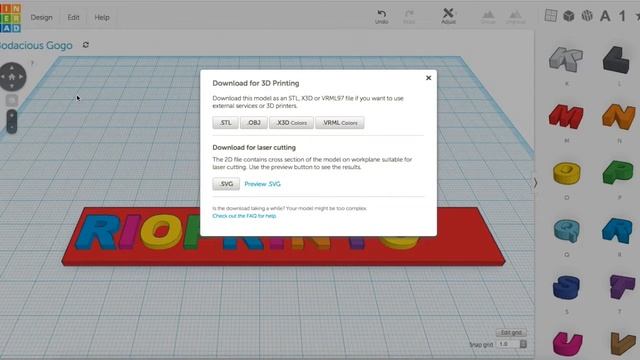The height and width of the screenshot is (360, 640).
Task: Download model as .VRML Colors
Action: [340, 122]
